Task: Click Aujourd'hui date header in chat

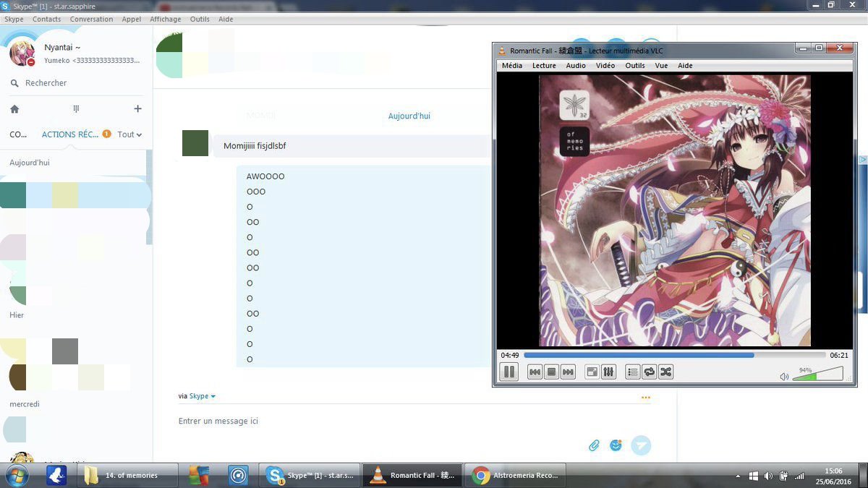Action: [x=409, y=116]
